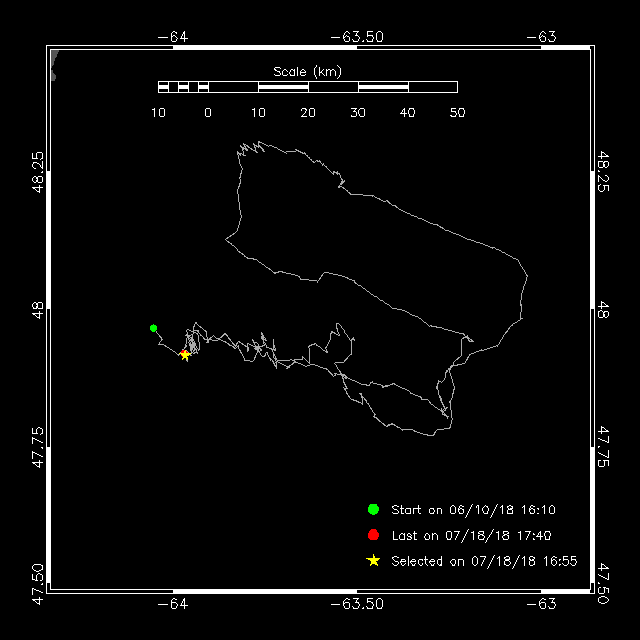
Task: Click the green start point marker on track
Action: tap(153, 328)
